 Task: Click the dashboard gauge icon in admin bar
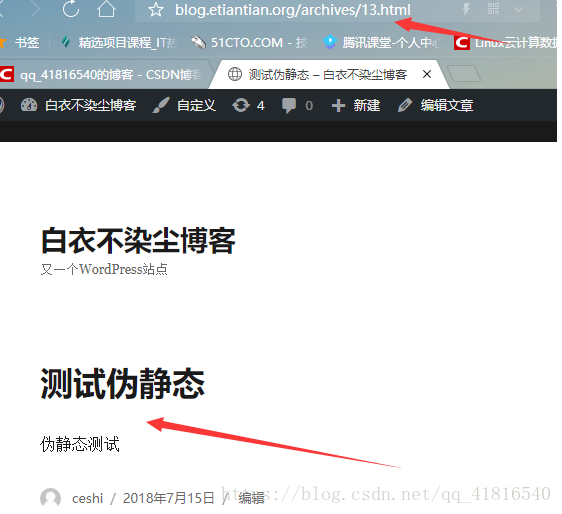point(29,105)
